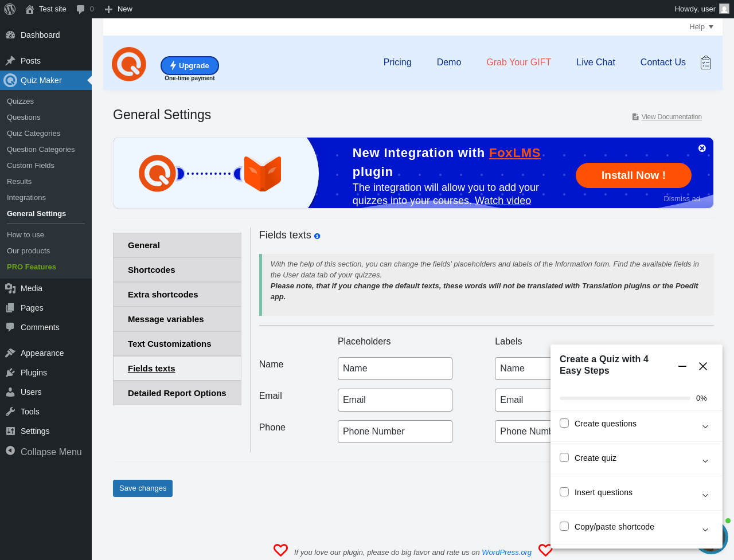The width and height of the screenshot is (734, 560).
Task: Expand the Insert questions step chevron
Action: pos(705,495)
